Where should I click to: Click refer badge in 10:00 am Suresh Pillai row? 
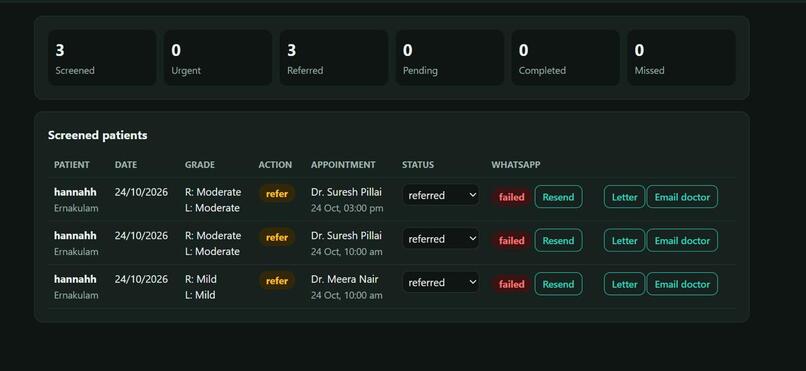click(277, 237)
